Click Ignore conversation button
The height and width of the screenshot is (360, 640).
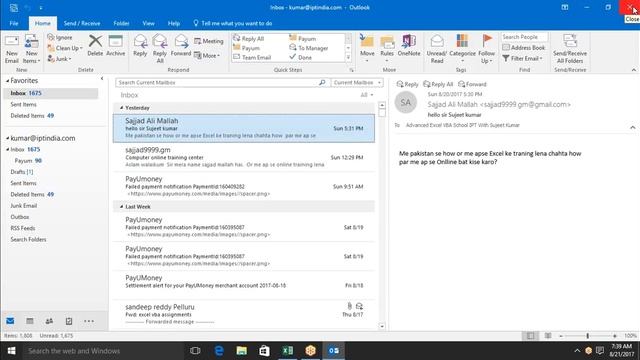(x=60, y=38)
